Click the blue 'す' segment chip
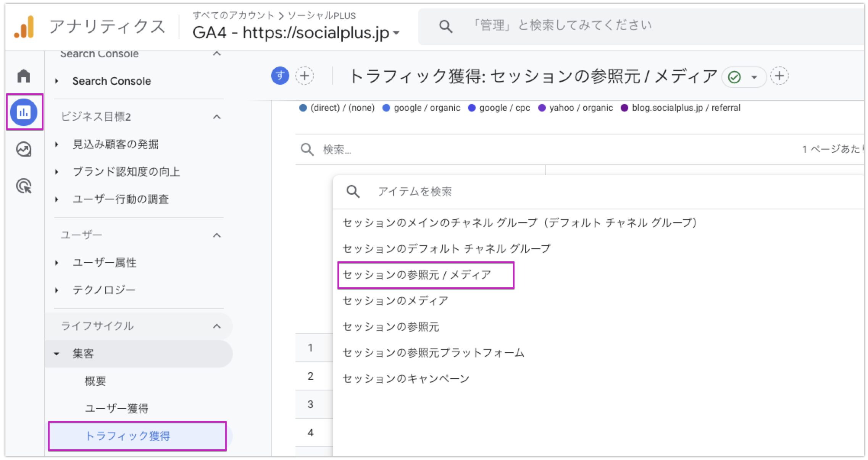Image resolution: width=868 pixels, height=460 pixels. tap(280, 76)
